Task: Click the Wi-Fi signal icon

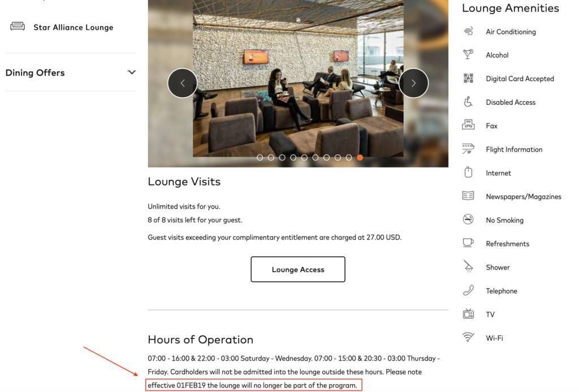Action: click(468, 337)
